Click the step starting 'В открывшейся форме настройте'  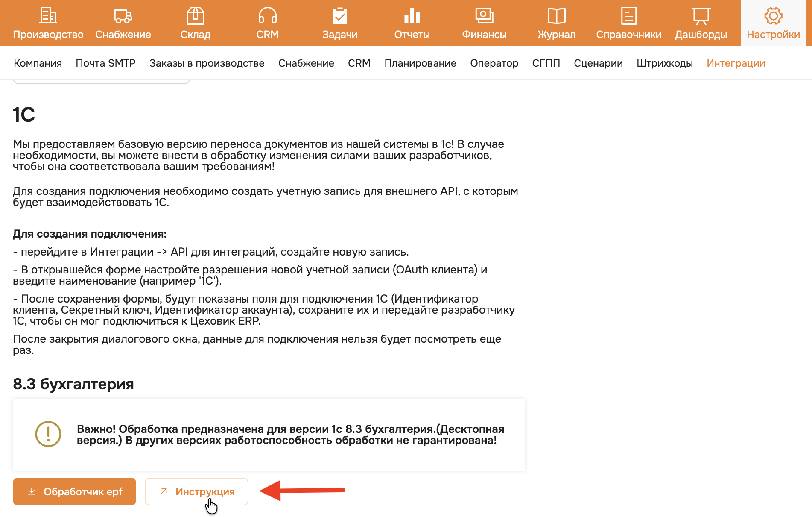click(250, 275)
